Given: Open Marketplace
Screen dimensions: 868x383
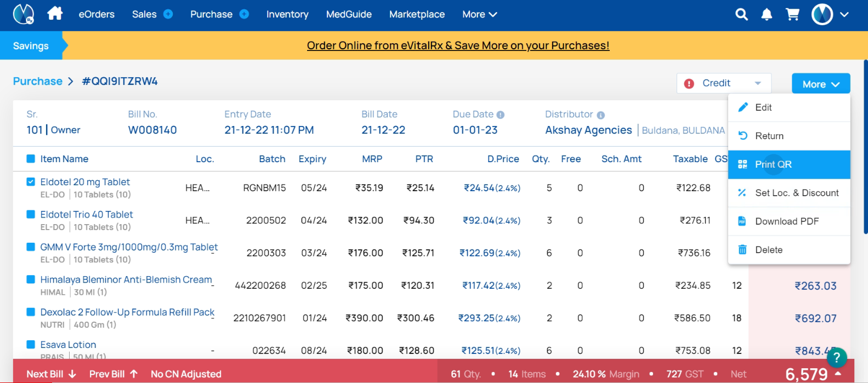Looking at the screenshot, I should coord(417,14).
